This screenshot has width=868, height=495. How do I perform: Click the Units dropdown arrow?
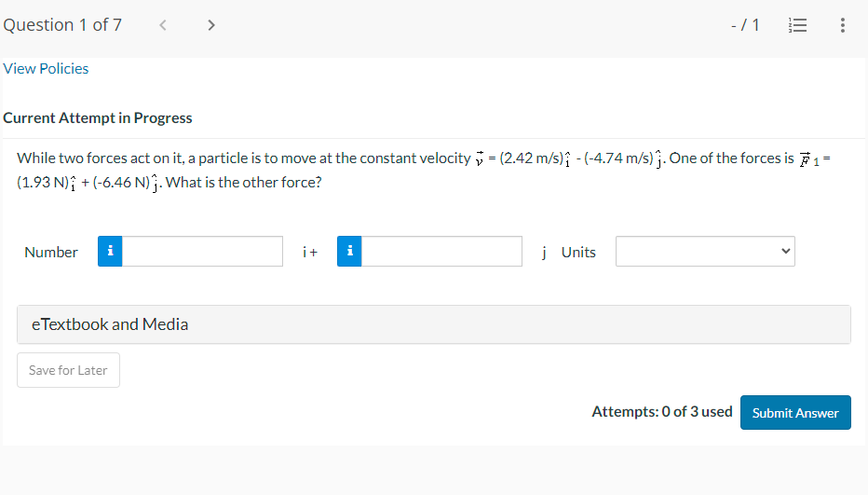(785, 251)
